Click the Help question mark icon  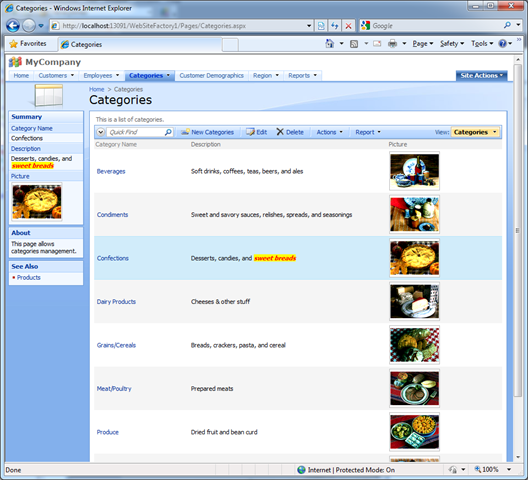click(502, 43)
